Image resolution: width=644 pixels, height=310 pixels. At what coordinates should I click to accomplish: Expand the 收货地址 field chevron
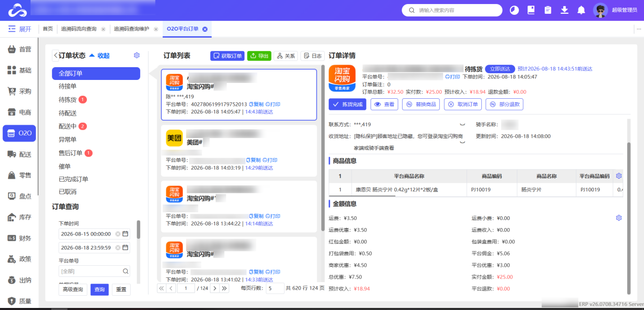coord(462,142)
